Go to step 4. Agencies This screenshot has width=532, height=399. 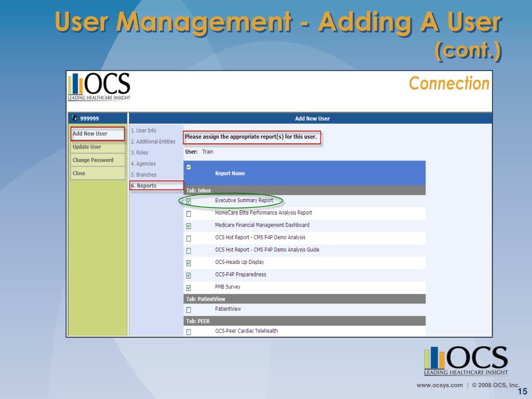[143, 164]
